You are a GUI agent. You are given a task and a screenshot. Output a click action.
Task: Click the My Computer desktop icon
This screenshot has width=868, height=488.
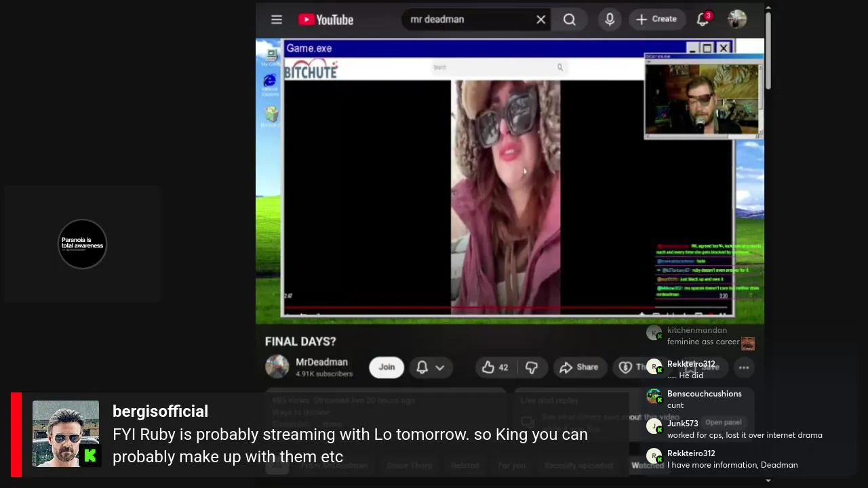pyautogui.click(x=271, y=56)
